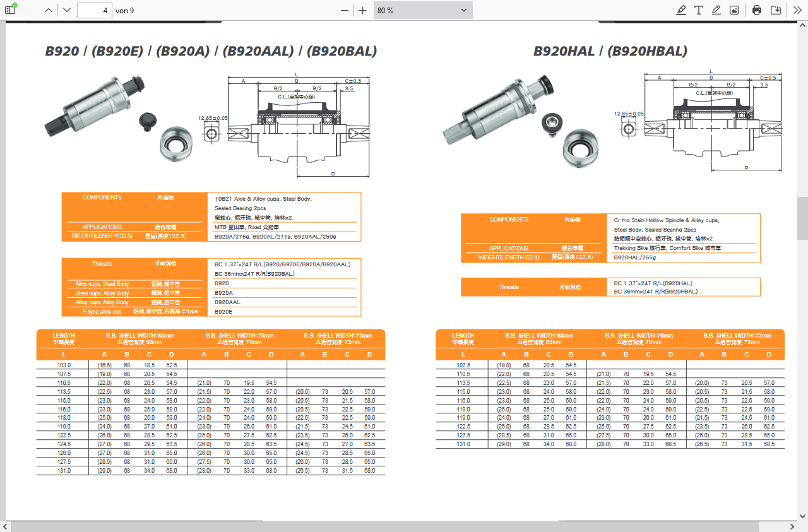Print the document
Image resolution: width=808 pixels, height=532 pixels.
tap(757, 10)
